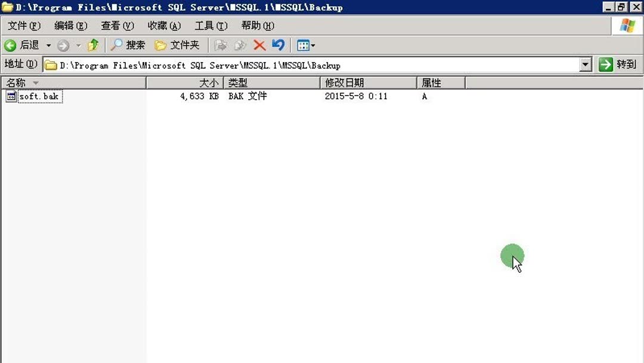Navigate up one folder level

[x=92, y=45]
